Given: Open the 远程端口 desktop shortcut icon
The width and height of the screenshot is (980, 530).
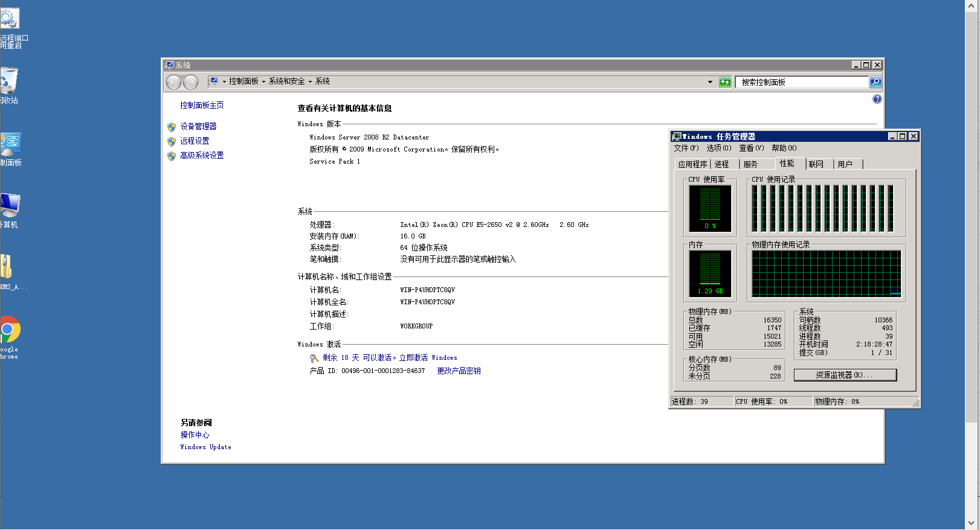Looking at the screenshot, I should (x=10, y=18).
